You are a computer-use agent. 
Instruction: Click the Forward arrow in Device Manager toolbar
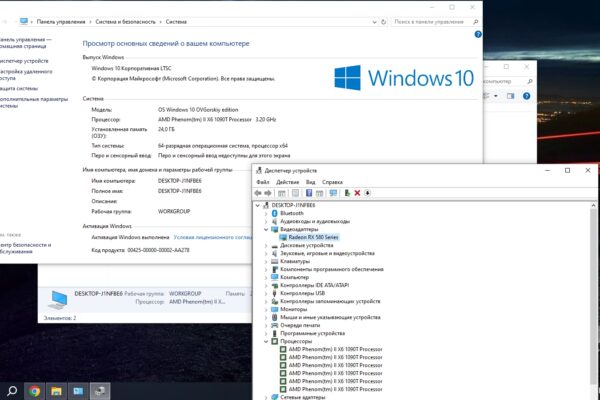268,193
